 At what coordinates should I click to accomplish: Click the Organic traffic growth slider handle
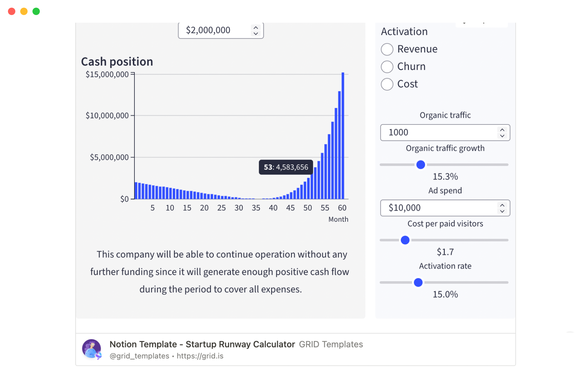coord(421,165)
